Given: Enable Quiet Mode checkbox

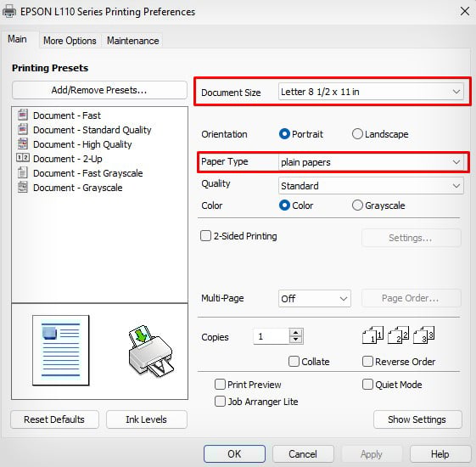Looking at the screenshot, I should pos(367,385).
